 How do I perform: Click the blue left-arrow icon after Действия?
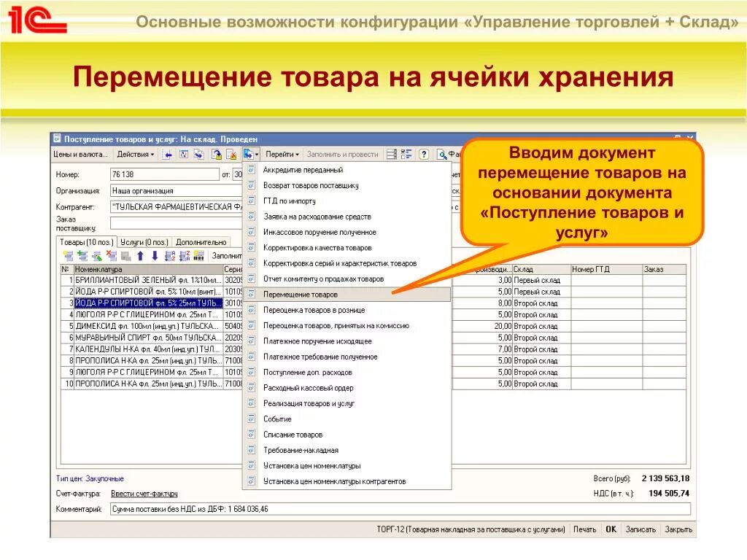167,155
